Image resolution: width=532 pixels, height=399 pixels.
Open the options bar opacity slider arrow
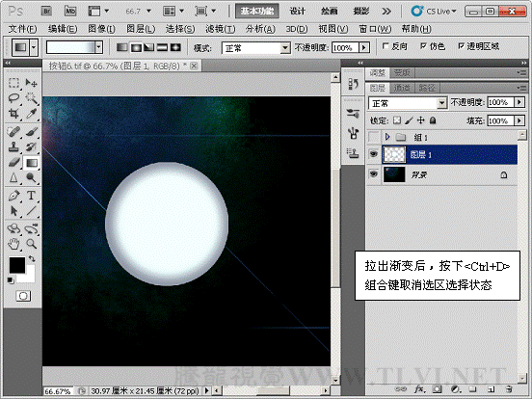[x=364, y=47]
